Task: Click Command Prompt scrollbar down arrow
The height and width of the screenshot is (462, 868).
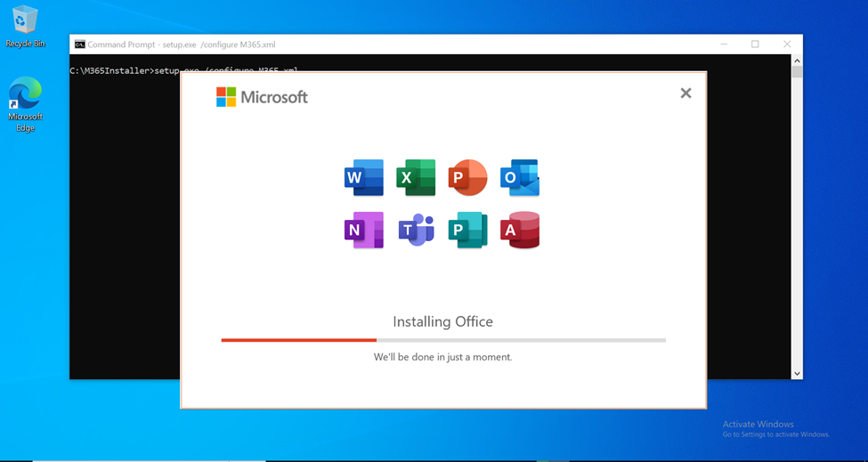Action: 797,374
